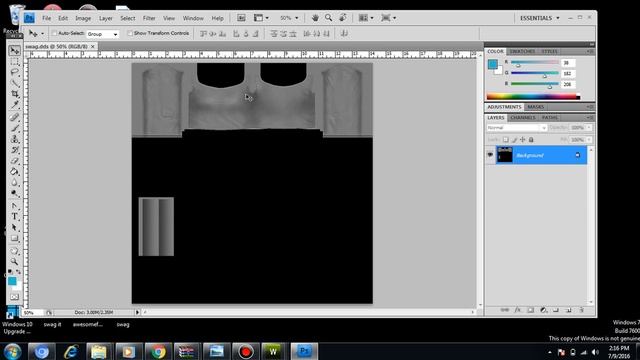The width and height of the screenshot is (640, 360).
Task: Click the Windows Start button
Action: 13,351
